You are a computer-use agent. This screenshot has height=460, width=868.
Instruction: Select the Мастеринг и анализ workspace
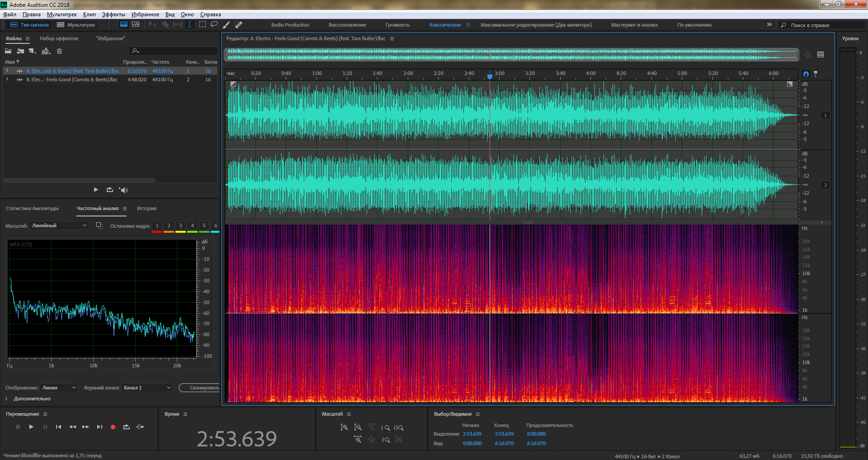634,25
